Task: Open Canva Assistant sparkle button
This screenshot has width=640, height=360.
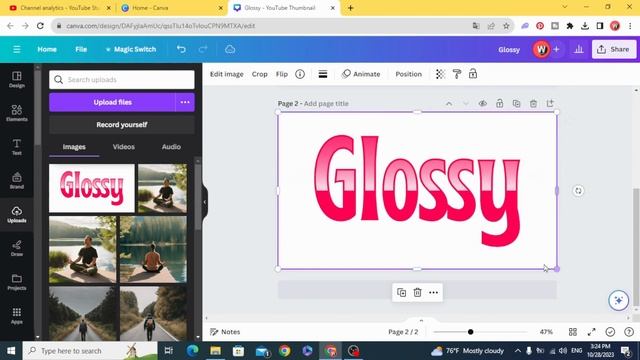Action: click(618, 300)
